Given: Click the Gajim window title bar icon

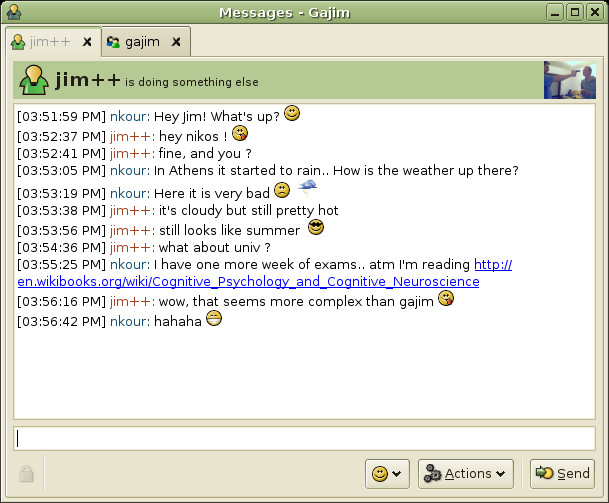Looking at the screenshot, I should (14, 12).
